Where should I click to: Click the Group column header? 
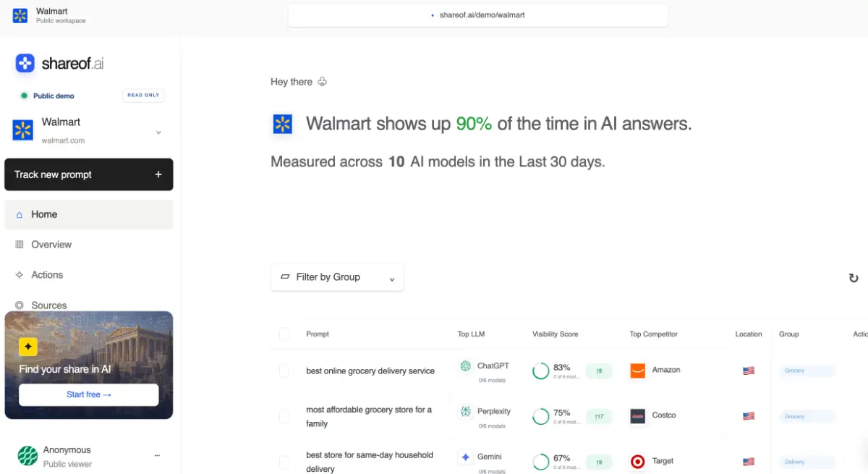click(x=788, y=334)
